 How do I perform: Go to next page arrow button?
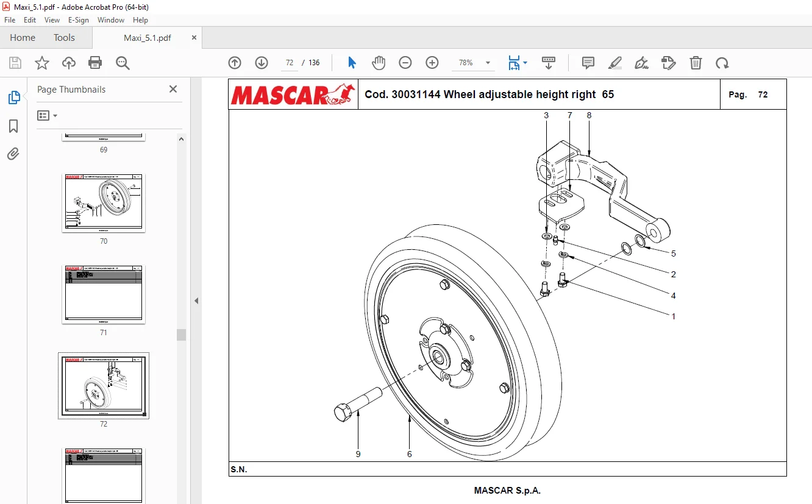[x=262, y=63]
